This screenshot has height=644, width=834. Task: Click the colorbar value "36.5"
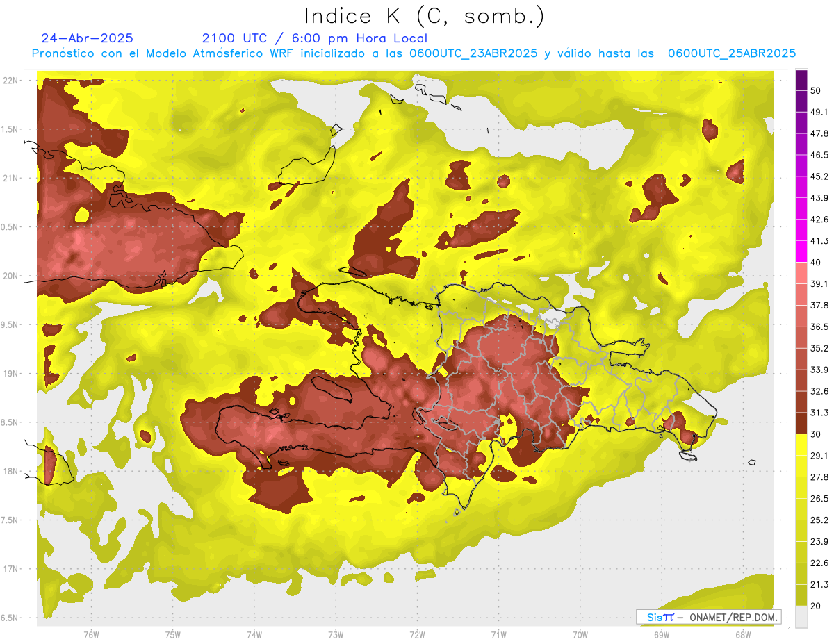click(x=819, y=327)
